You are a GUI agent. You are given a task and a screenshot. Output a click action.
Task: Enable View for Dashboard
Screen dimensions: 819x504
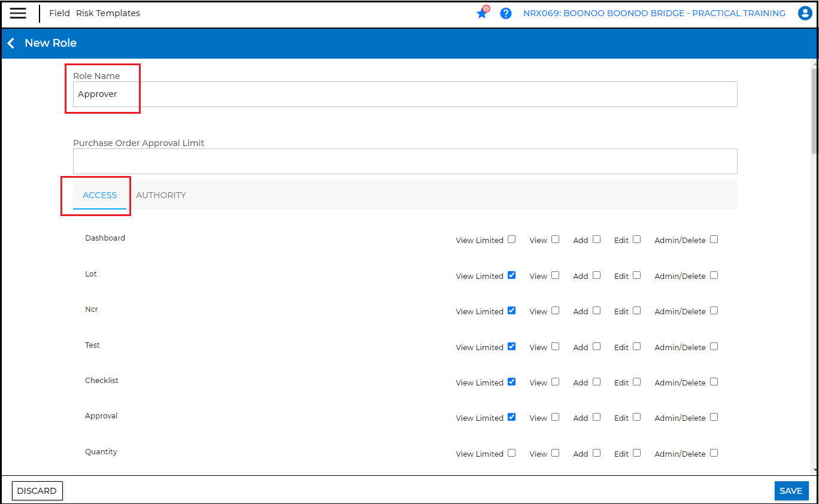pos(556,239)
